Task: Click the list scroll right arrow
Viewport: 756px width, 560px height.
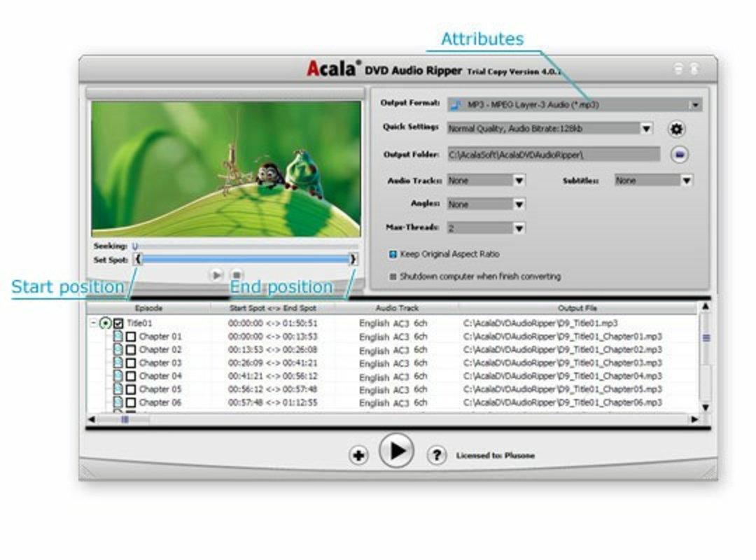Action: pyautogui.click(x=694, y=419)
